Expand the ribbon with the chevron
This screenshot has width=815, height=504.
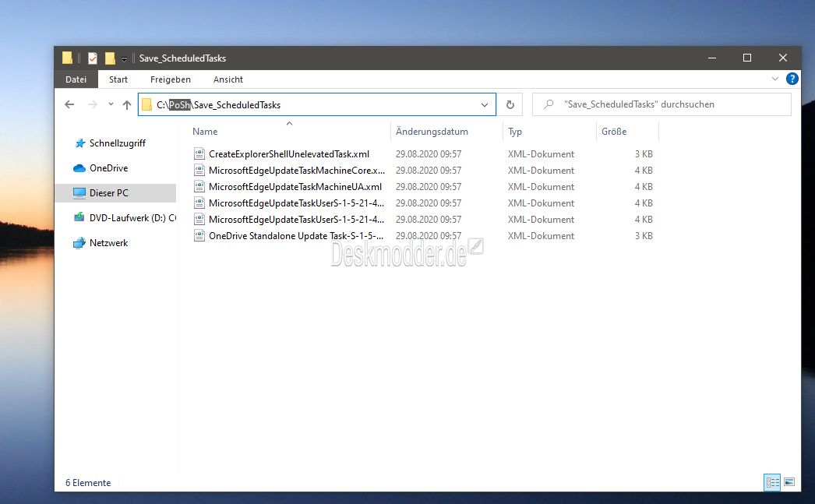point(775,79)
